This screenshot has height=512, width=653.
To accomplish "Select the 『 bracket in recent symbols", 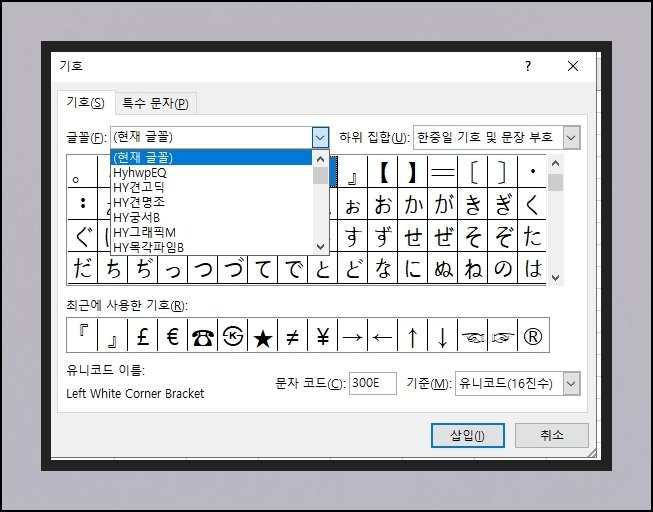I will [x=82, y=335].
